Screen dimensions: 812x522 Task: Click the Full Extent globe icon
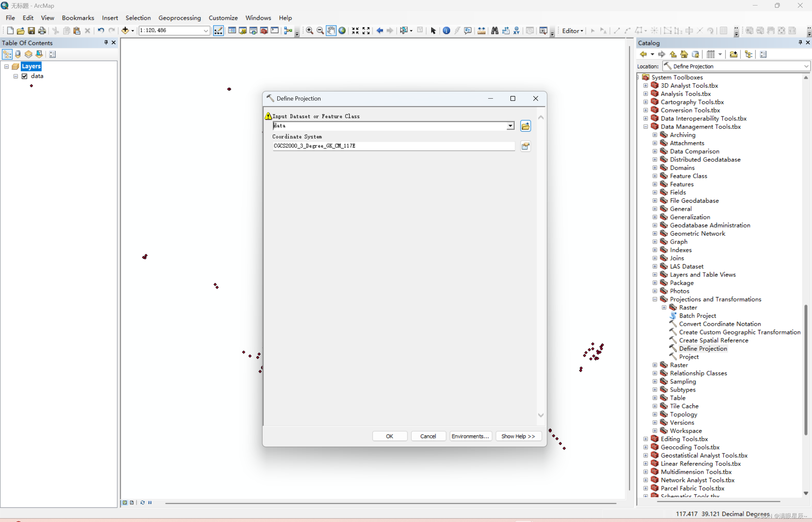tap(342, 31)
